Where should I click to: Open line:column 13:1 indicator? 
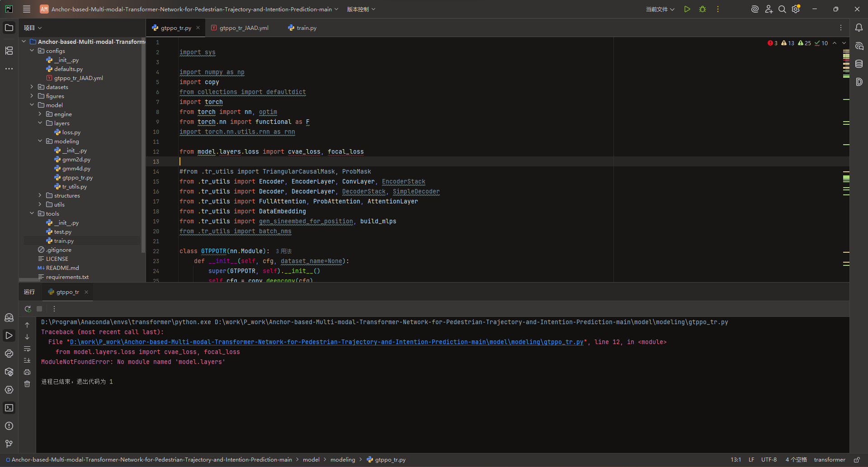(736, 460)
